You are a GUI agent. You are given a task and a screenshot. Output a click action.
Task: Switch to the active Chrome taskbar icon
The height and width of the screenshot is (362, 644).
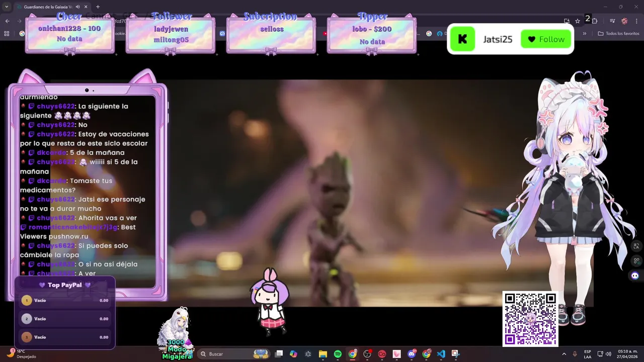[x=353, y=354]
